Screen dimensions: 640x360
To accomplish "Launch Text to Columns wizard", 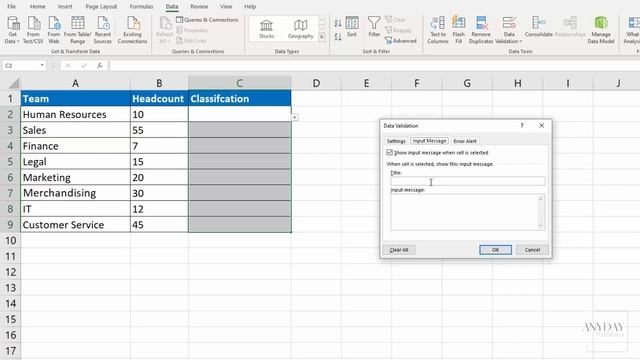I will click(438, 30).
